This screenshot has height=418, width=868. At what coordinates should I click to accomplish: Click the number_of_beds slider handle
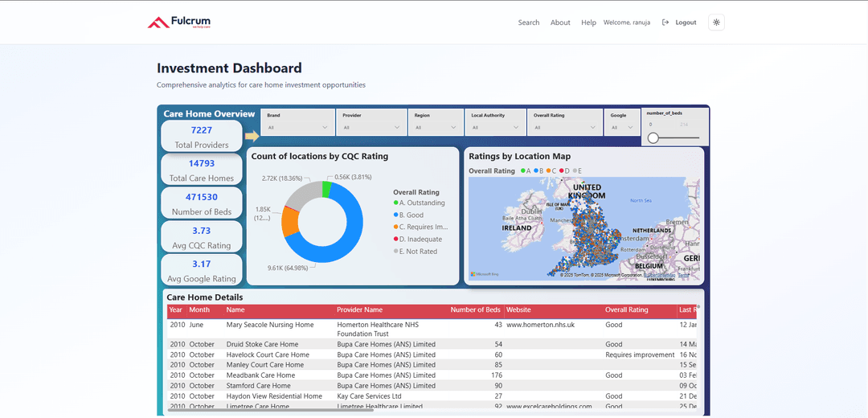[653, 138]
